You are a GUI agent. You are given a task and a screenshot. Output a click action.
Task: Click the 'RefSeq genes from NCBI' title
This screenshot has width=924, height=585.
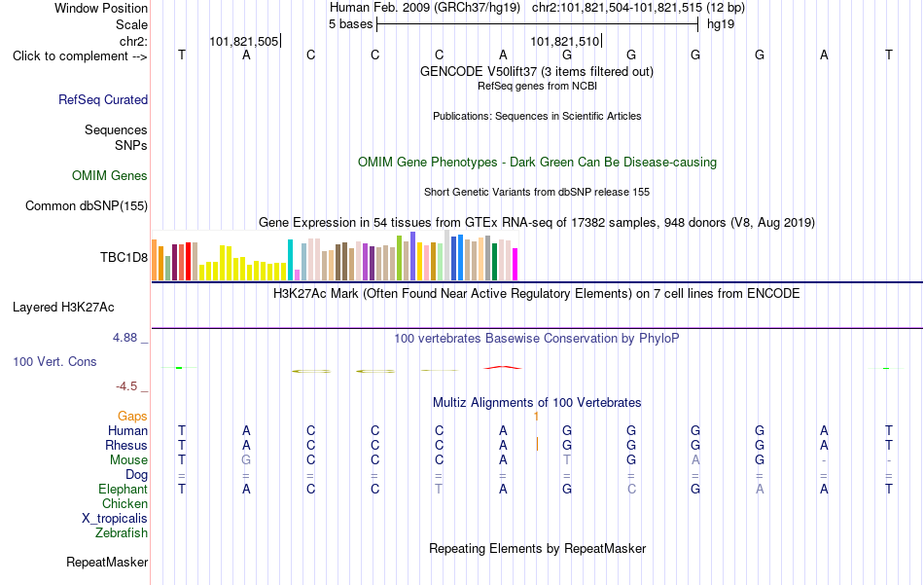tap(537, 86)
